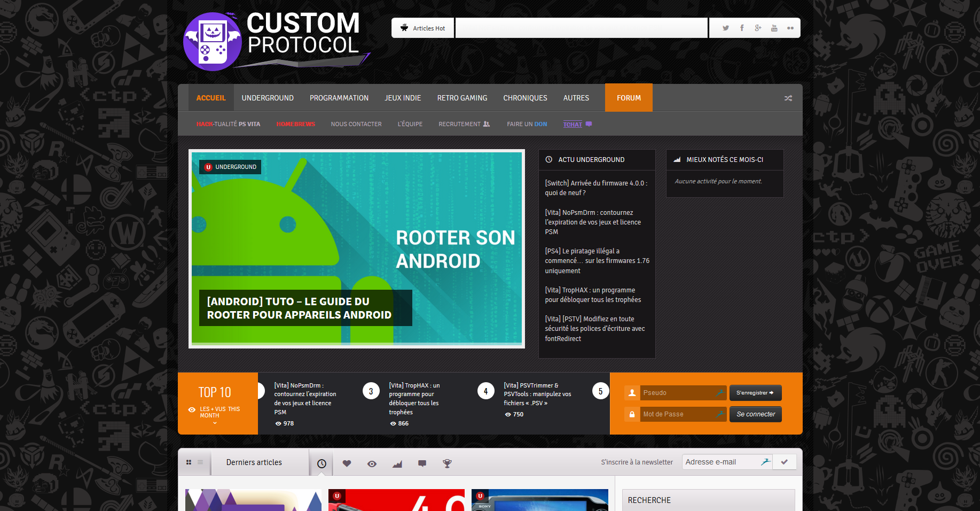Open the Retro Gaming menu

click(462, 98)
